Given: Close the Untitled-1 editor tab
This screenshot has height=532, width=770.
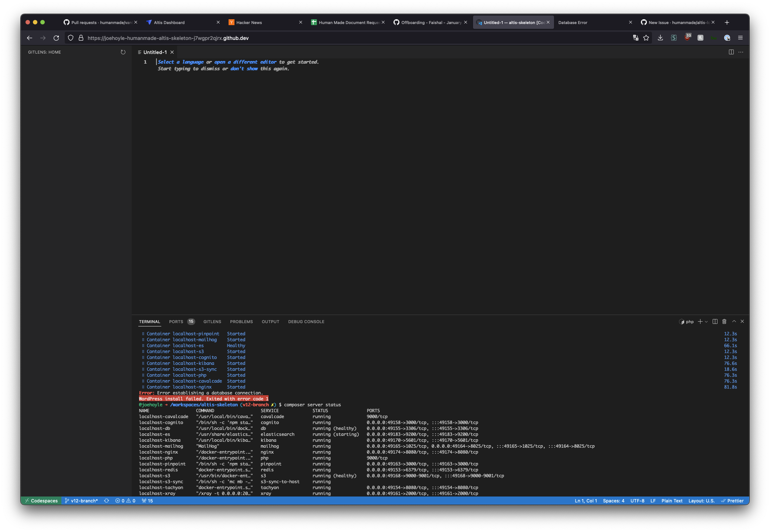Looking at the screenshot, I should (x=172, y=52).
